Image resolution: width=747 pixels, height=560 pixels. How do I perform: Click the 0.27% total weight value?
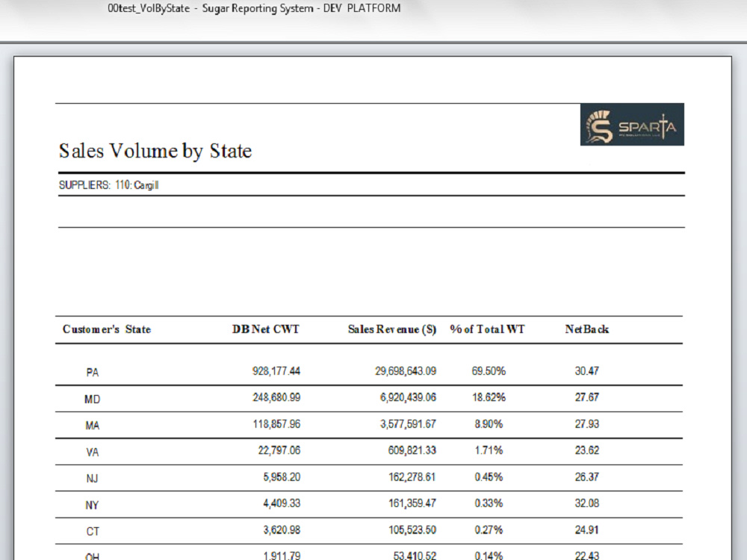489,529
